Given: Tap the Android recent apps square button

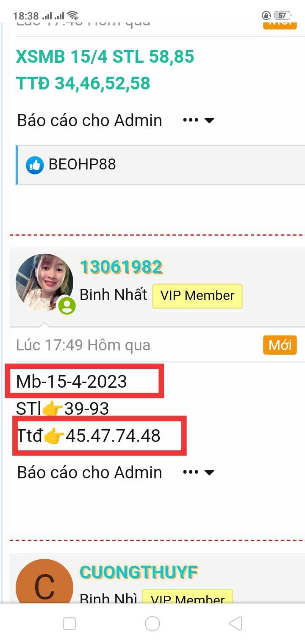Looking at the screenshot, I should pos(69,624).
